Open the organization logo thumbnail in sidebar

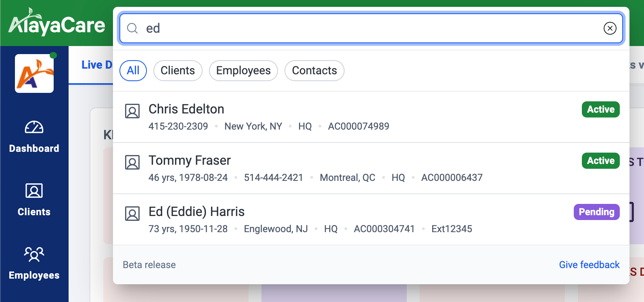[34, 73]
